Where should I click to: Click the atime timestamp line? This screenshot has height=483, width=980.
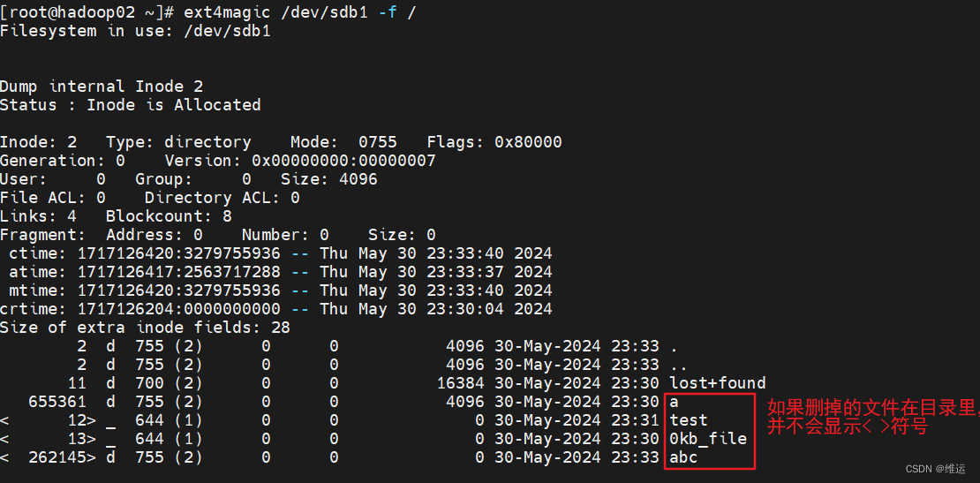tap(280, 272)
